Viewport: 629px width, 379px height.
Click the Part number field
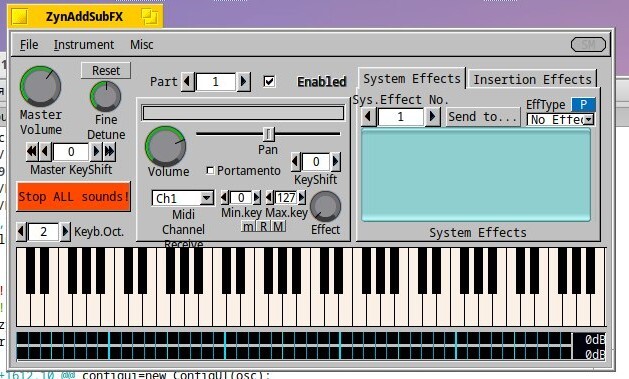(215, 81)
